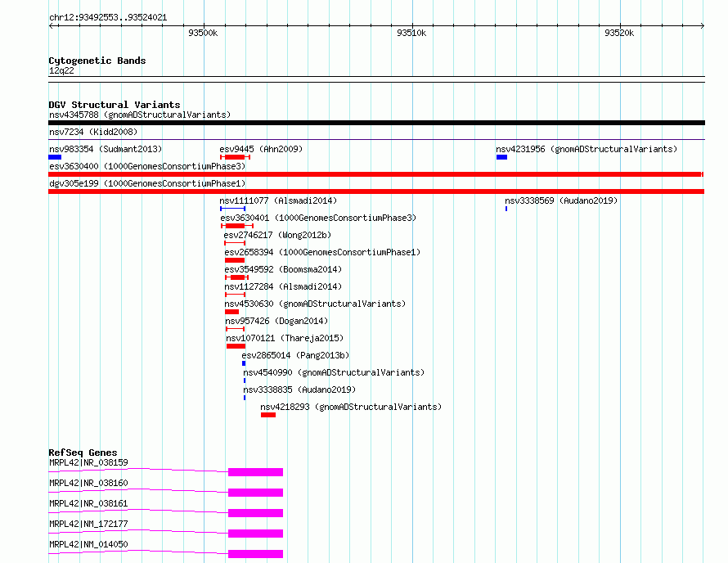Select the 12q22 cytogenetic band label

click(x=61, y=70)
